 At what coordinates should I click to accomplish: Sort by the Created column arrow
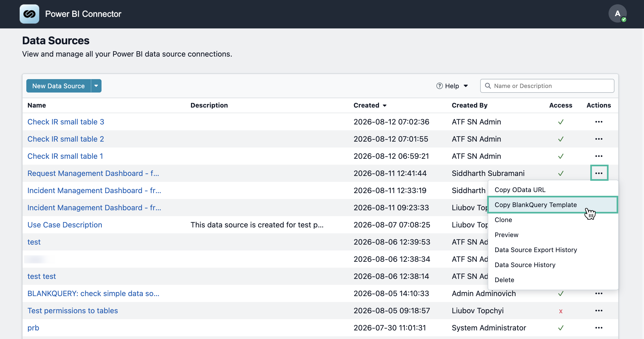385,105
